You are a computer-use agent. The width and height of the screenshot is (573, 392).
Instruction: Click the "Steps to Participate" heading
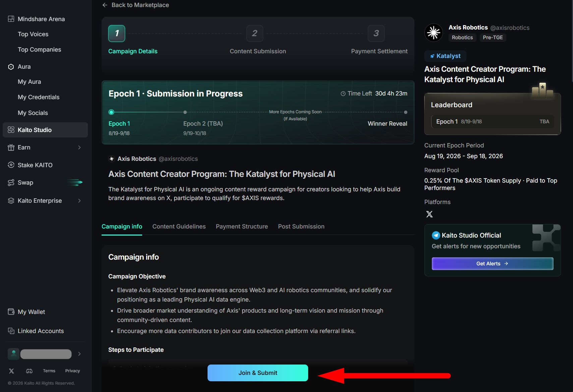tap(136, 350)
